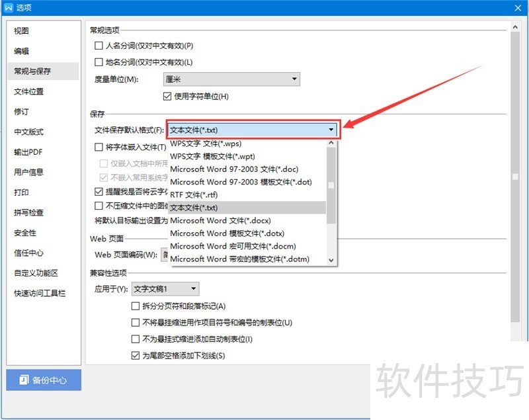Select RTF 文件(*.rtf) from list

[194, 194]
